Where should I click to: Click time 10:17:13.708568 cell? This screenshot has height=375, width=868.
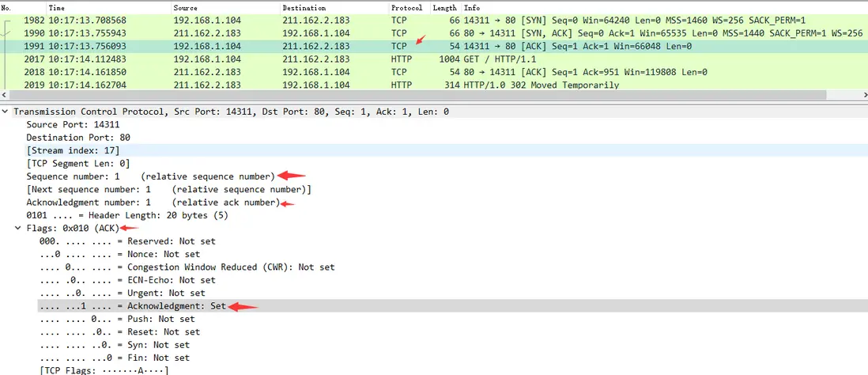[x=88, y=21]
